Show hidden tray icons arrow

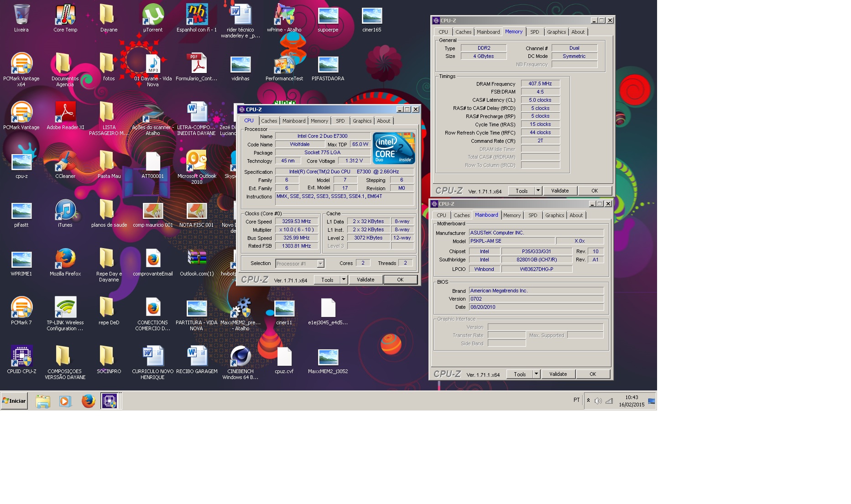[588, 400]
